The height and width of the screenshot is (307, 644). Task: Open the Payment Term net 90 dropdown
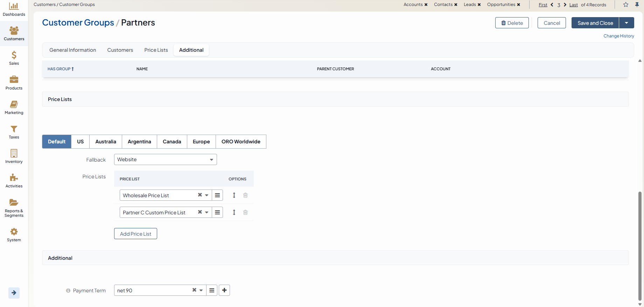(x=201, y=290)
